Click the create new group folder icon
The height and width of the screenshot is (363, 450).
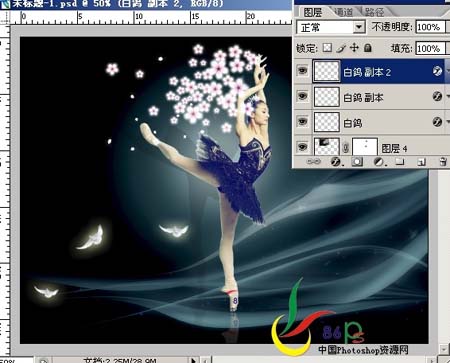click(400, 162)
